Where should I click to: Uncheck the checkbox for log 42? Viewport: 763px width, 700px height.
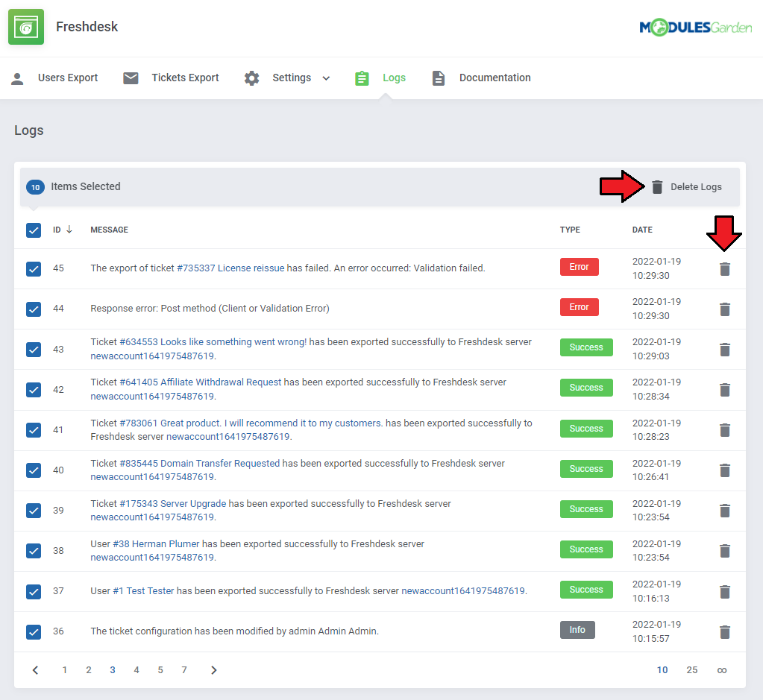point(34,390)
